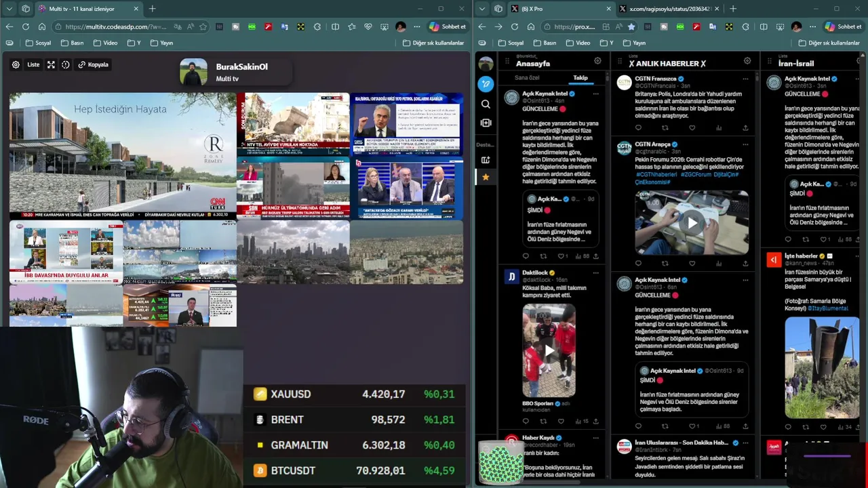Select the İBB Davası news video tile
The image size is (868, 488).
pos(66,251)
